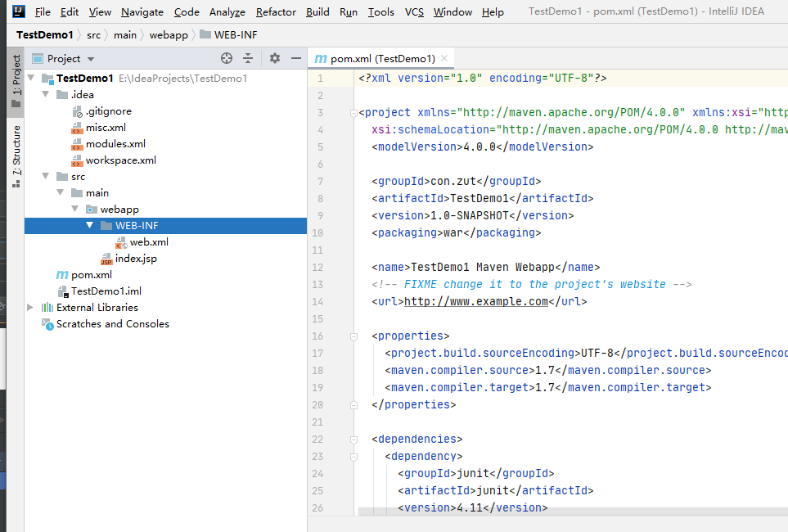Click the modules.xml file icon
This screenshot has height=532, width=788.
pyautogui.click(x=77, y=144)
